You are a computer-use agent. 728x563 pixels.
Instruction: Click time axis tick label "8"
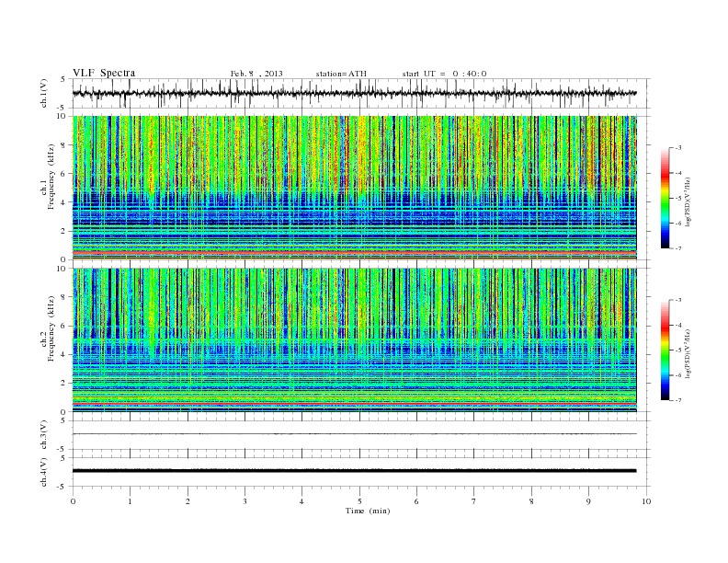pos(531,501)
